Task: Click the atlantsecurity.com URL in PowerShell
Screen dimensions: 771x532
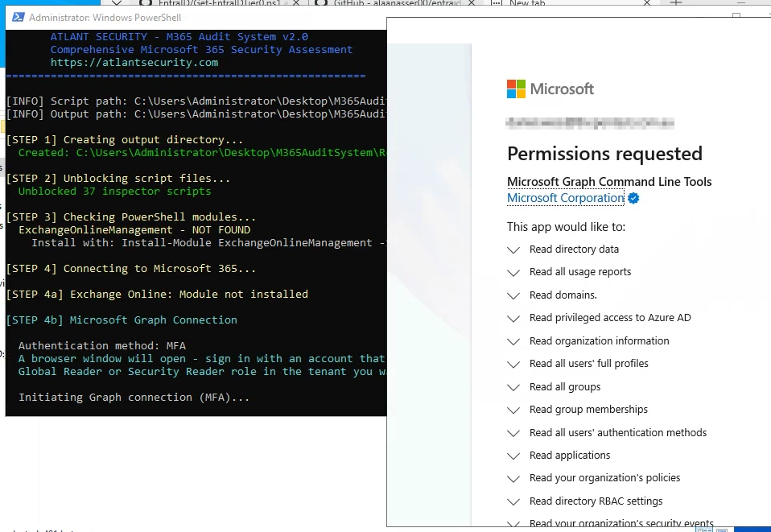Action: coord(134,63)
